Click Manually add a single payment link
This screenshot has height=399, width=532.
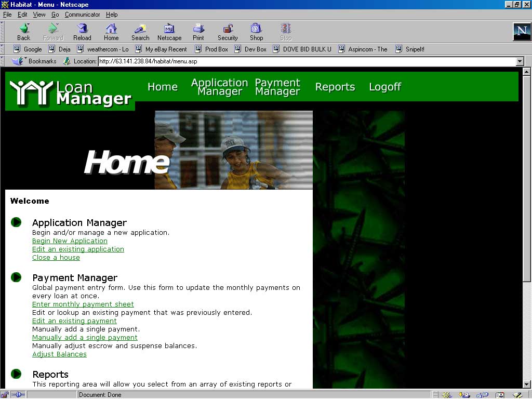click(85, 338)
